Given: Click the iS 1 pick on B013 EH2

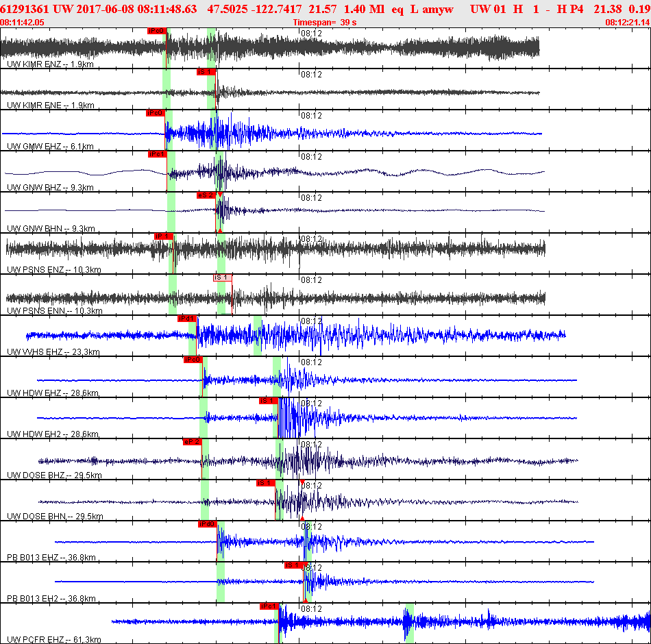Looking at the screenshot, I should [x=295, y=565].
